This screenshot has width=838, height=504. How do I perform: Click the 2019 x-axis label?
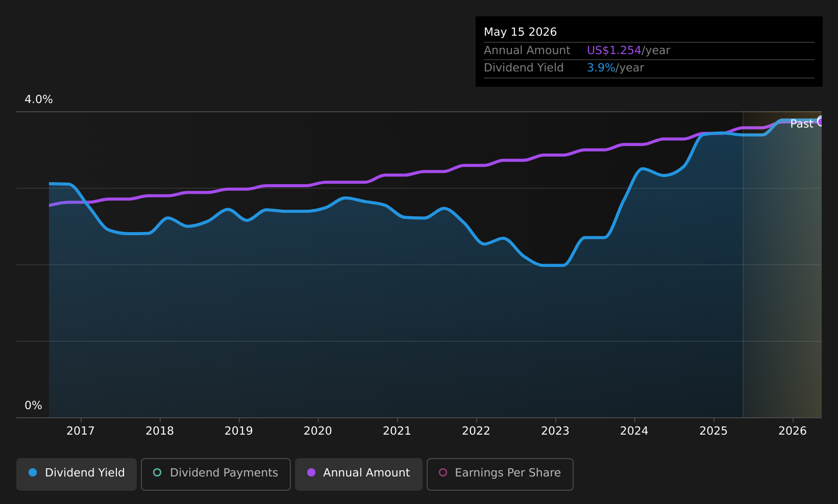pyautogui.click(x=239, y=431)
